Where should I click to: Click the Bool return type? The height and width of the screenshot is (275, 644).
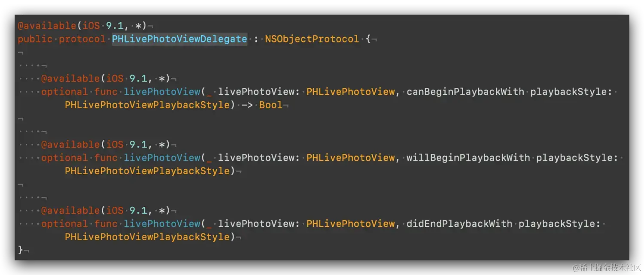[271, 105]
